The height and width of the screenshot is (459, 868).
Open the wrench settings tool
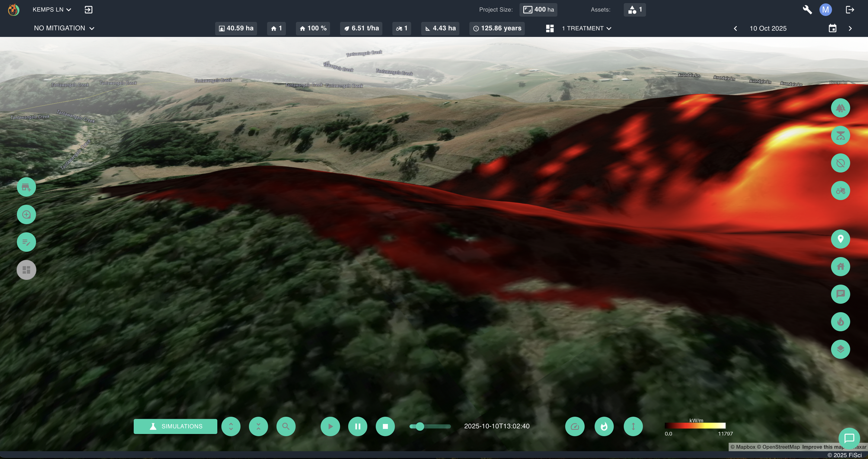tap(807, 10)
